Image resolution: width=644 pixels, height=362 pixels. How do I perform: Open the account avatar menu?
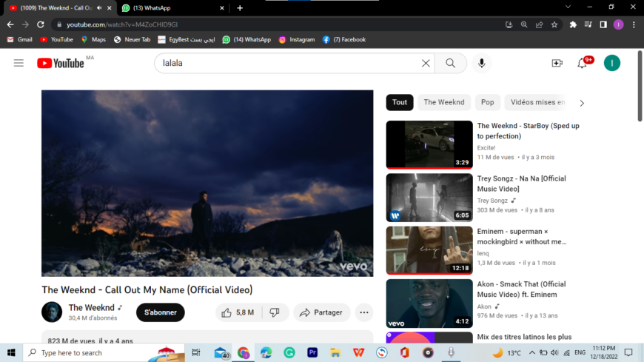(612, 63)
